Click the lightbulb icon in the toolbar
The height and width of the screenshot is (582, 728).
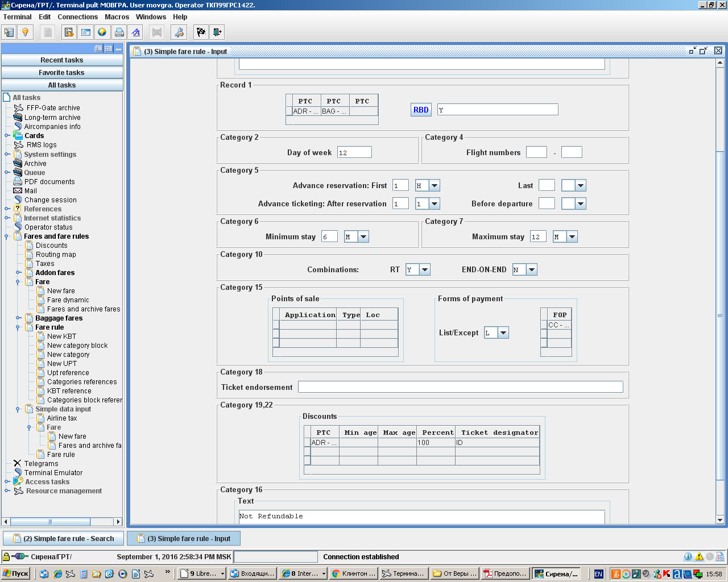25,32
